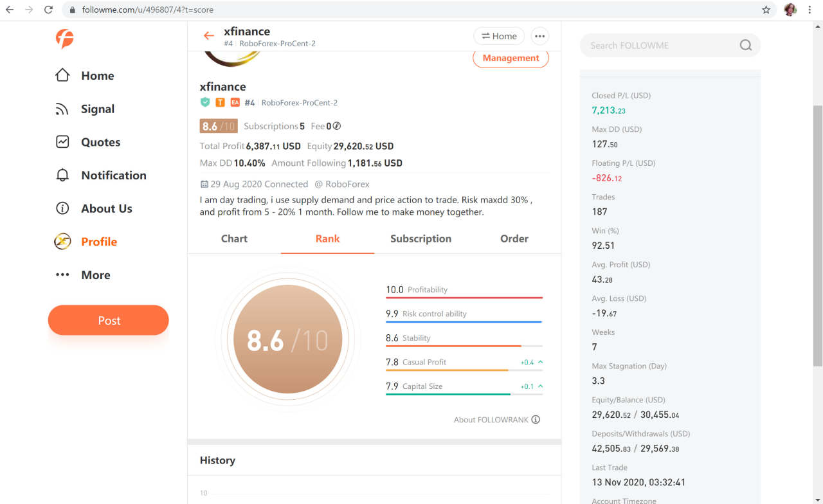Open Notification bell icon
Image resolution: width=823 pixels, height=504 pixels.
click(x=62, y=175)
